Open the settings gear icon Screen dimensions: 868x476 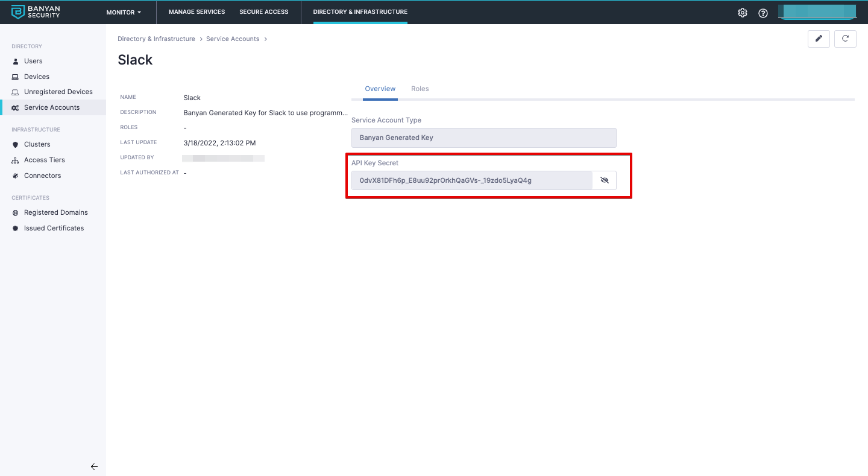coord(743,13)
